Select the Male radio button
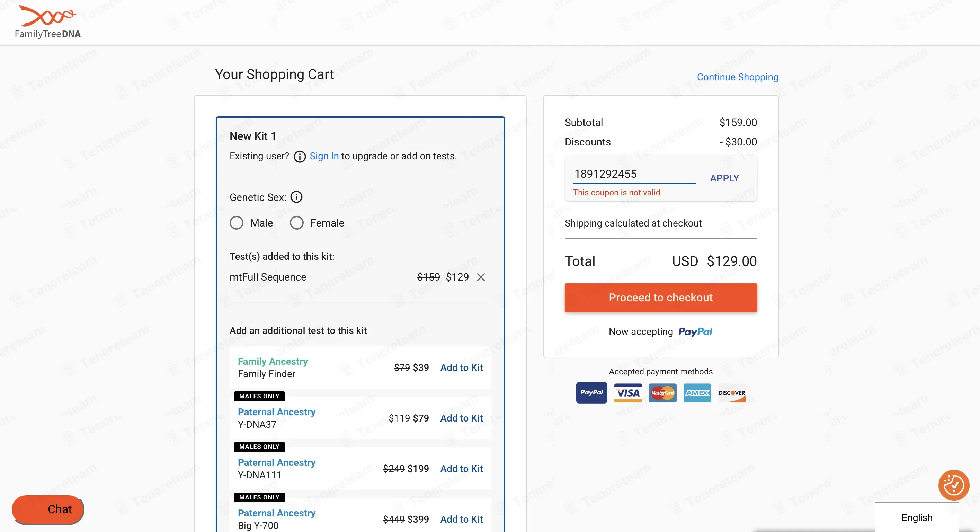Screen dimensions: 980x532 (x=236, y=223)
